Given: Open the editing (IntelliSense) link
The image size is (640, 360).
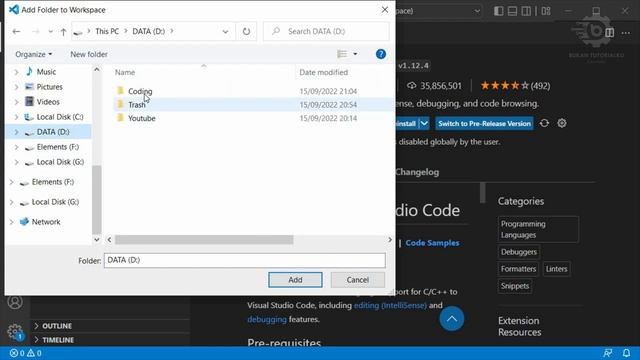Looking at the screenshot, I should (x=390, y=305).
